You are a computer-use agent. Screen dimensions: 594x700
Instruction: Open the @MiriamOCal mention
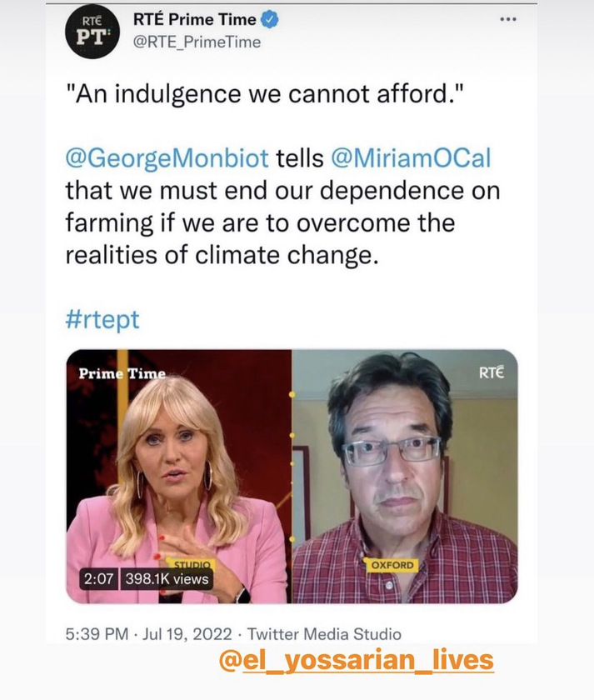coord(411,158)
